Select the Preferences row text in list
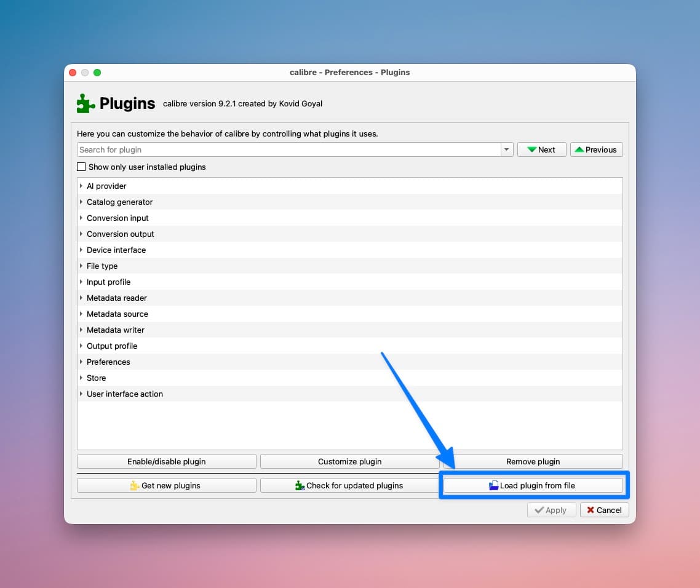Screen dimensions: 700x588 tap(108, 362)
